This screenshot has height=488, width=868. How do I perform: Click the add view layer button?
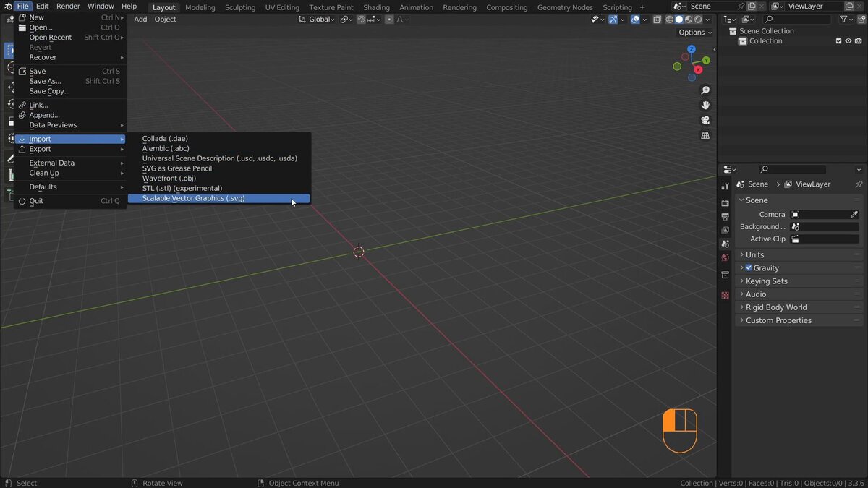[849, 6]
